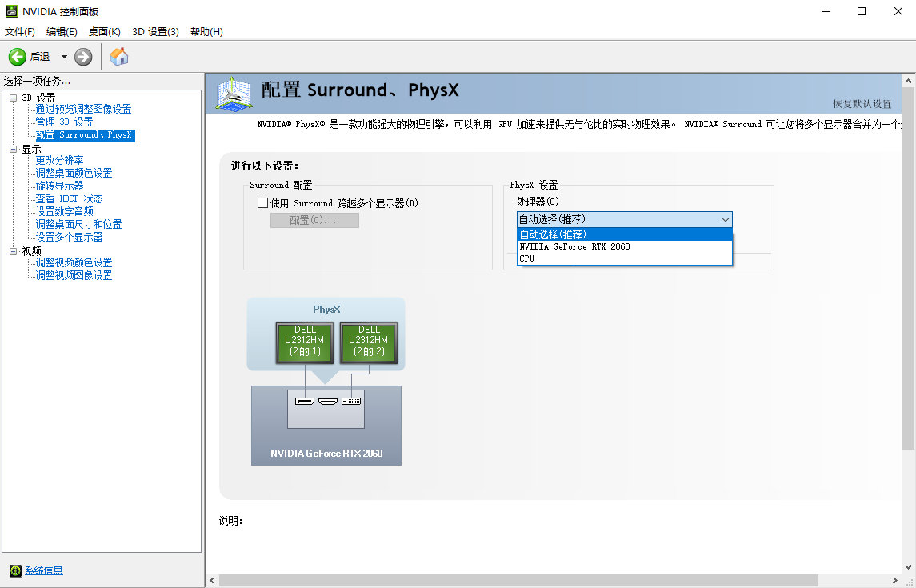
Task: Click NVIDIA GeForce RTX 2060 diagram label
Action: [x=326, y=453]
